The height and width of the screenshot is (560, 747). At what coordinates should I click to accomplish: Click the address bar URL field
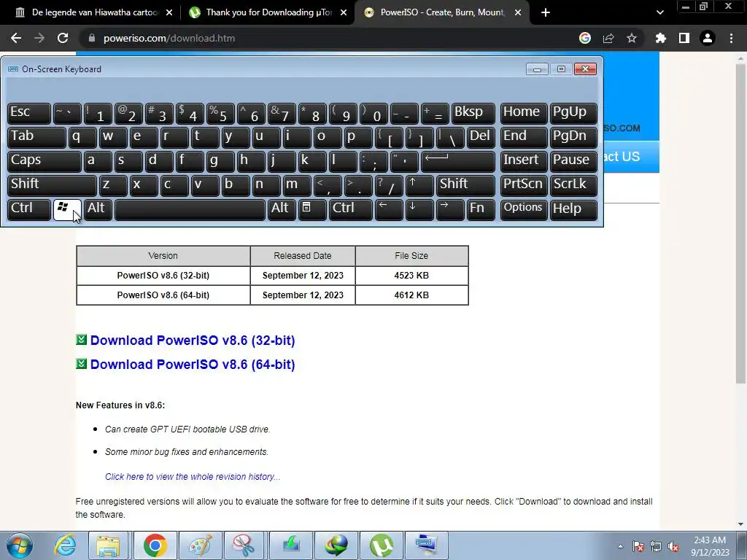click(329, 38)
